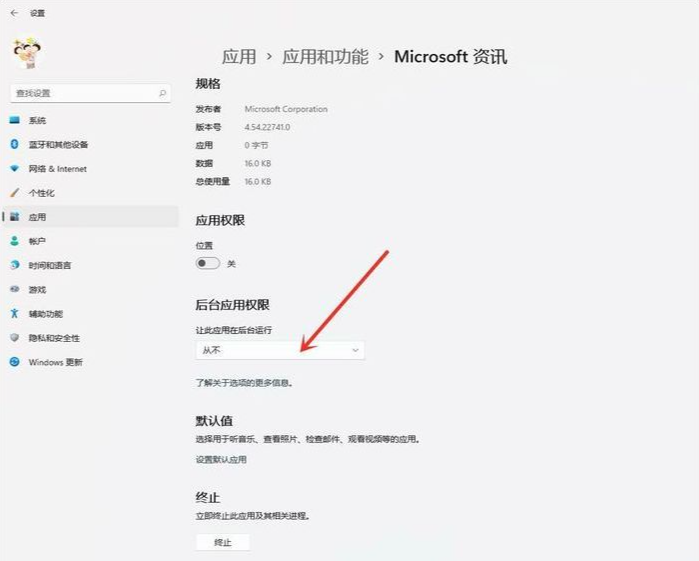Open the 让此应用在后台运行 dropdown
Image resolution: width=699 pixels, height=561 pixels.
[280, 350]
